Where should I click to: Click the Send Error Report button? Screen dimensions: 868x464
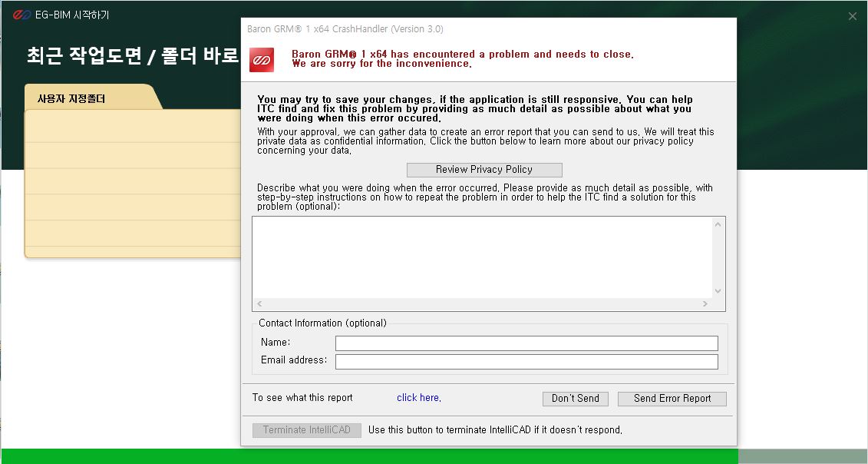[x=672, y=399]
